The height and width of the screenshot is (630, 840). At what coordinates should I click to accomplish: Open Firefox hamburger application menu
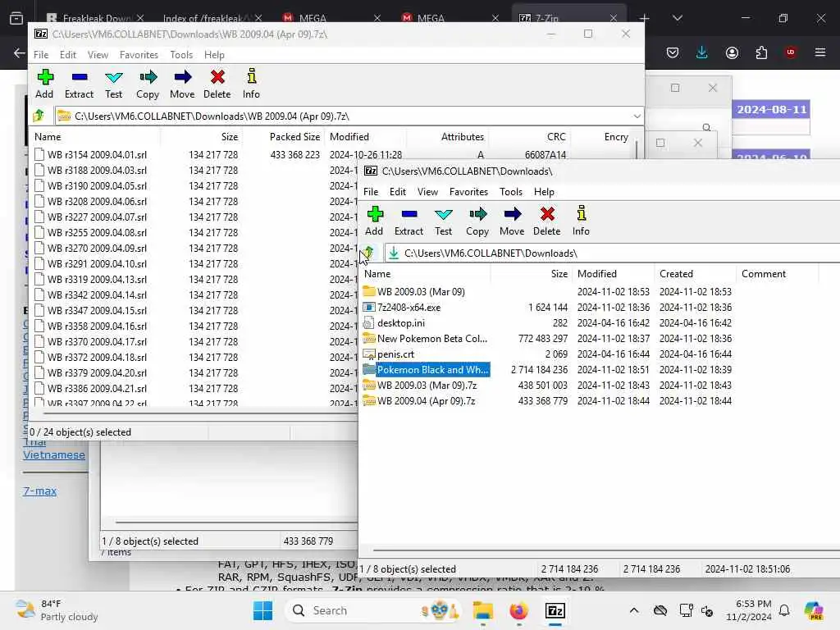click(820, 52)
